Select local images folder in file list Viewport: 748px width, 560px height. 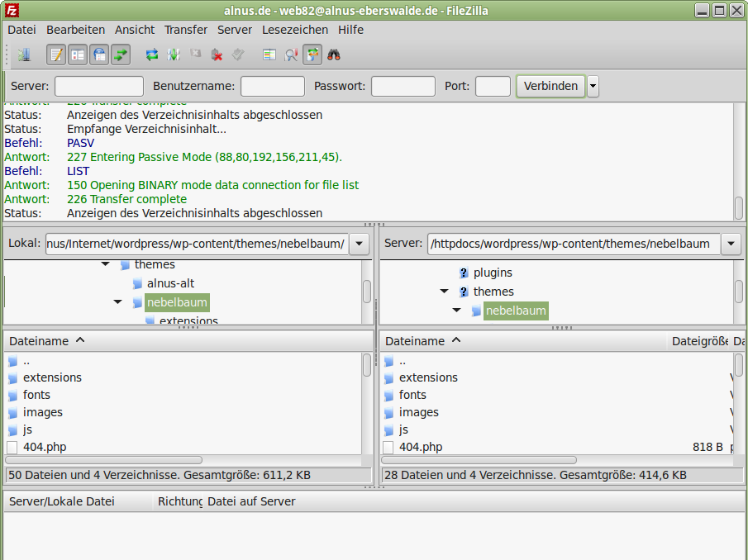click(42, 412)
